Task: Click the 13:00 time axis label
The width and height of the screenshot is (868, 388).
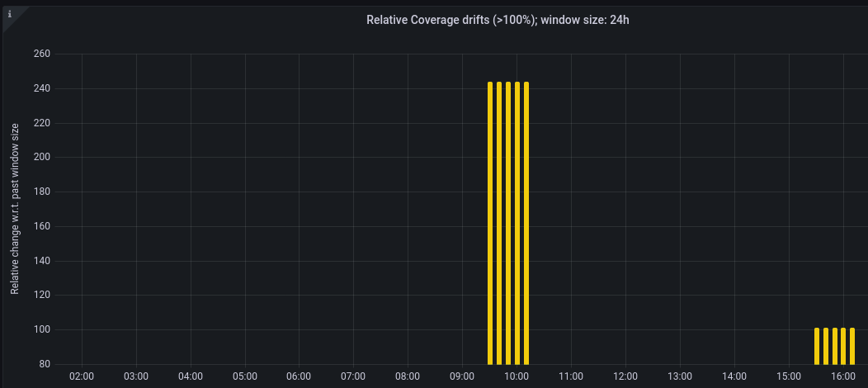Action: (680, 376)
